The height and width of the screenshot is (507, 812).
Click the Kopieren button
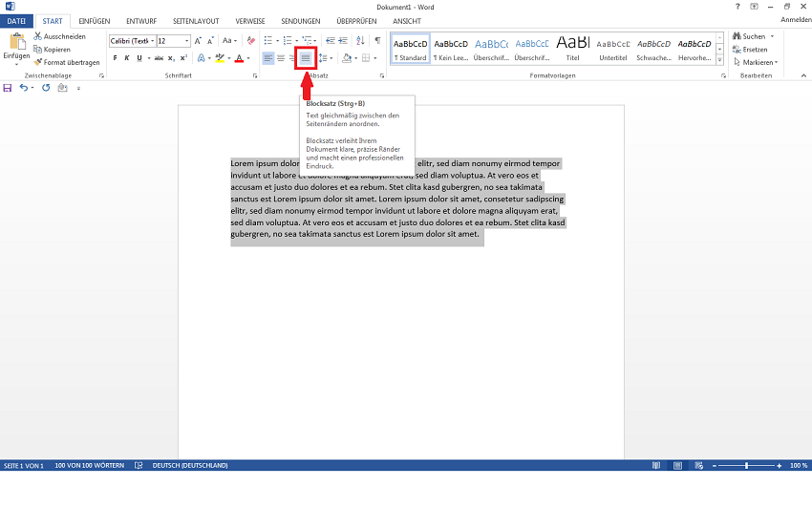pyautogui.click(x=52, y=49)
